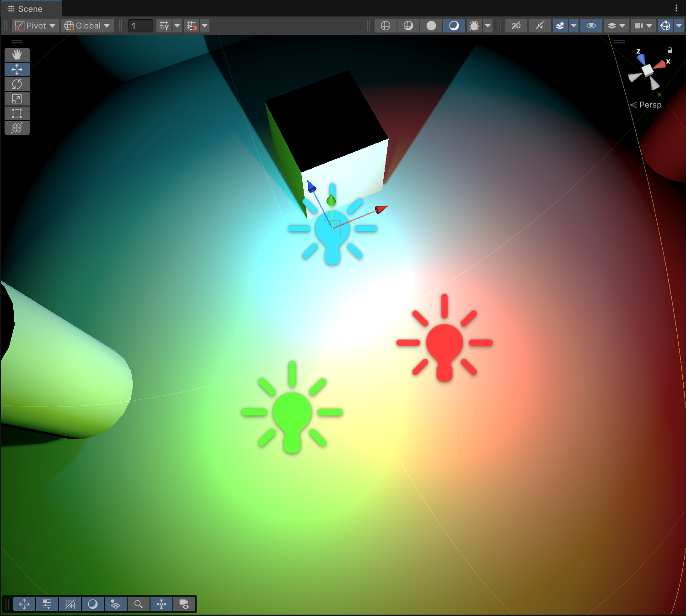This screenshot has width=686, height=616.
Task: Toggle scene effects (skybox, fog)
Action: pyautogui.click(x=560, y=26)
